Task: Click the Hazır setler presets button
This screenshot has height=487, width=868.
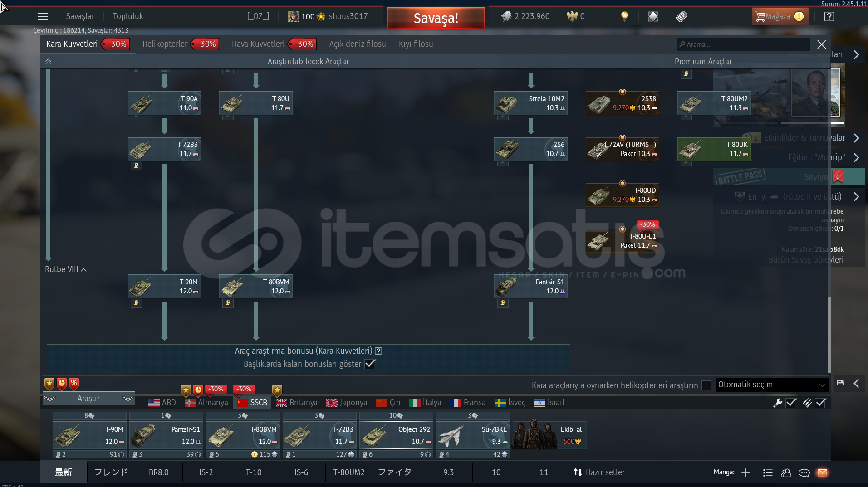Action: point(599,472)
